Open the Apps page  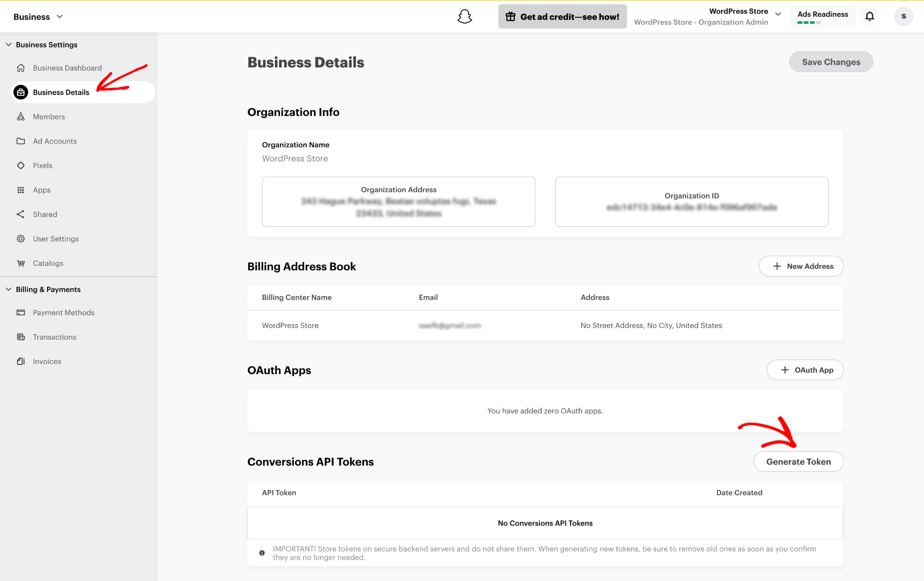coord(42,190)
